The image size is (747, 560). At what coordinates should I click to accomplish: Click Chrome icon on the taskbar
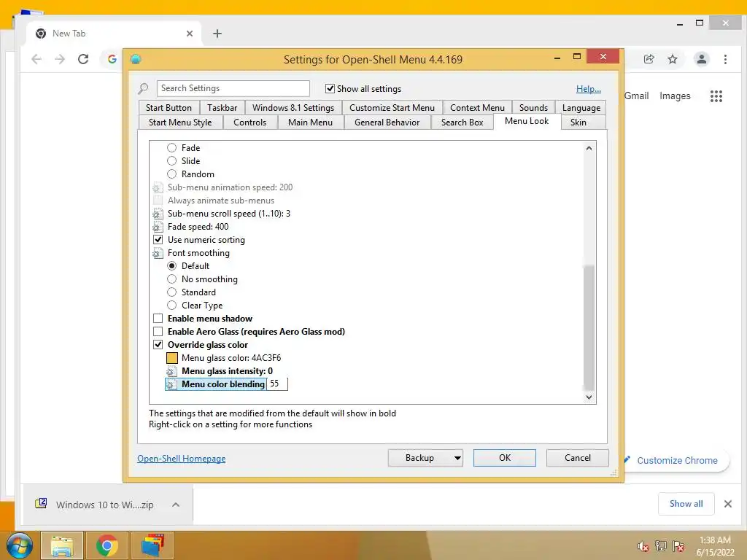(107, 545)
